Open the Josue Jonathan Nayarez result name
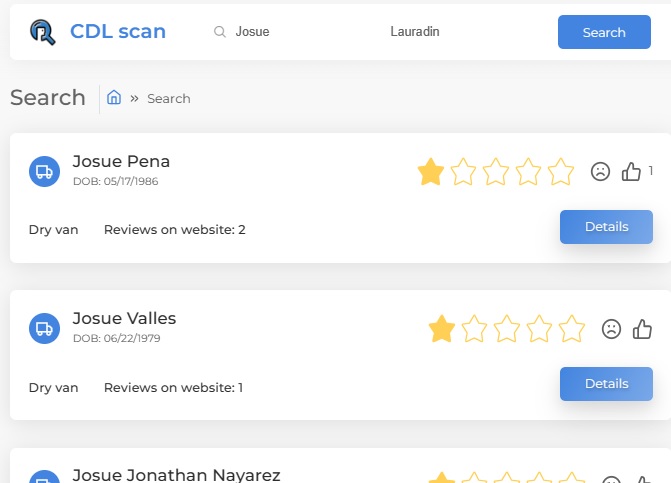This screenshot has width=671, height=483. coord(176,475)
